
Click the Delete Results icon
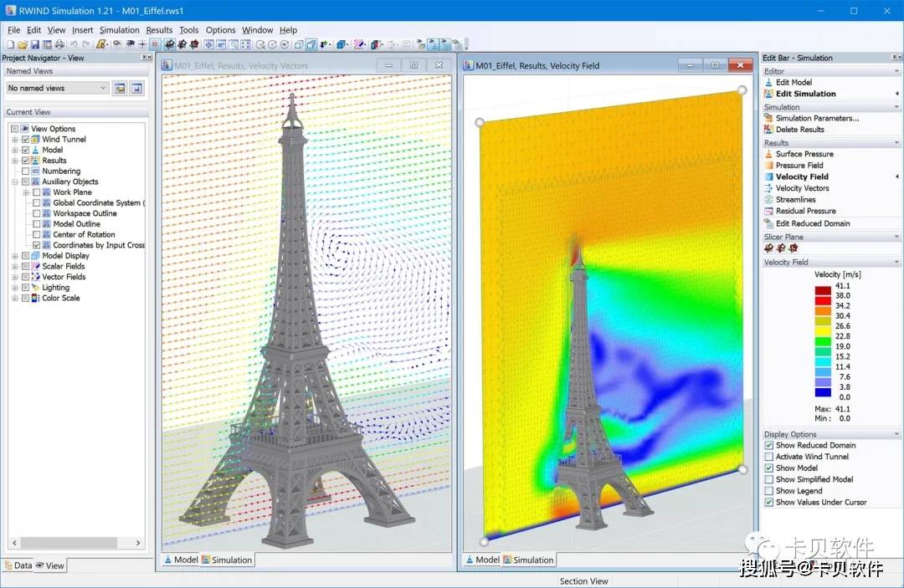tap(768, 130)
